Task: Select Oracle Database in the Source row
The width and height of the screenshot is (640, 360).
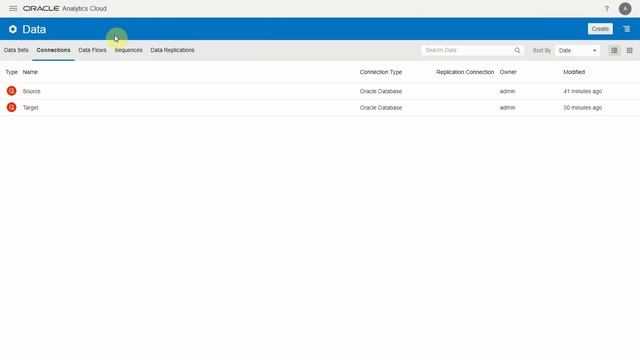Action: click(x=381, y=91)
